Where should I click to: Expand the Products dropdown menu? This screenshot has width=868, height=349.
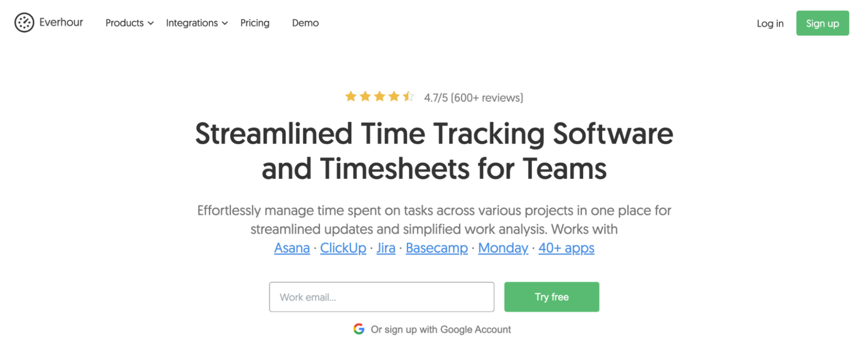point(129,23)
